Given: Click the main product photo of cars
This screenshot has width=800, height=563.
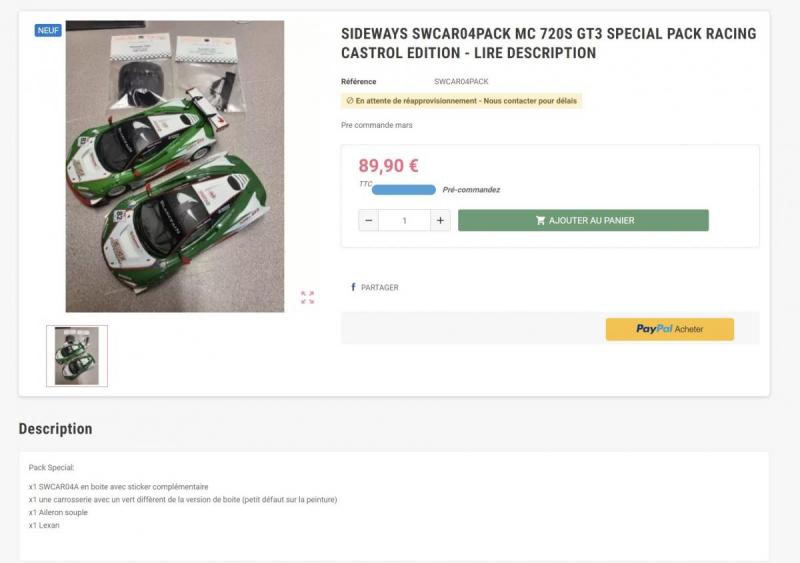Looking at the screenshot, I should pos(175,166).
